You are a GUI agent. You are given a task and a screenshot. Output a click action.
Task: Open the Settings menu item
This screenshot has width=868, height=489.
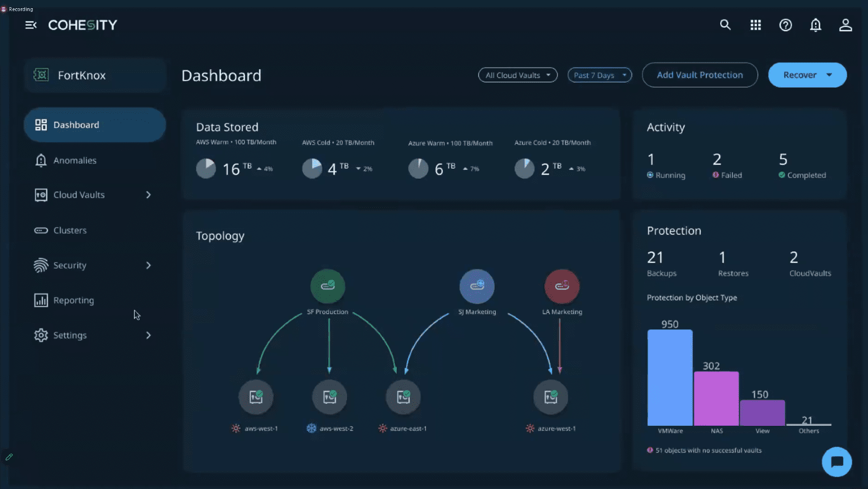point(94,335)
